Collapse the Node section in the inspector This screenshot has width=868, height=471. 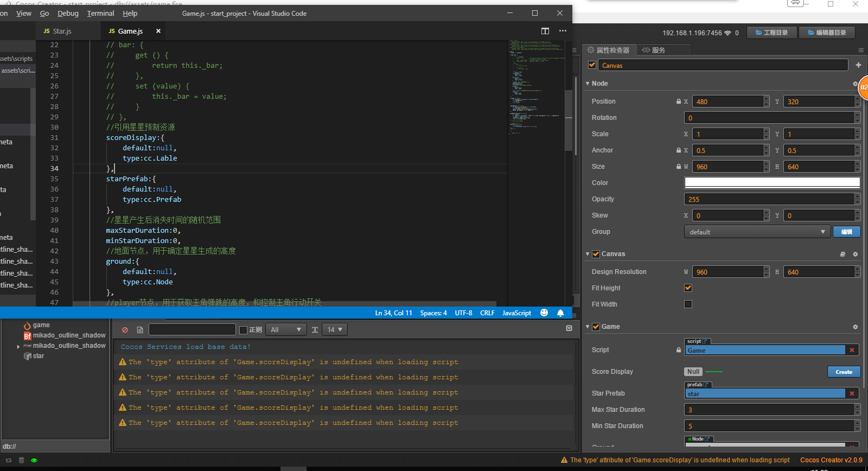pyautogui.click(x=588, y=84)
